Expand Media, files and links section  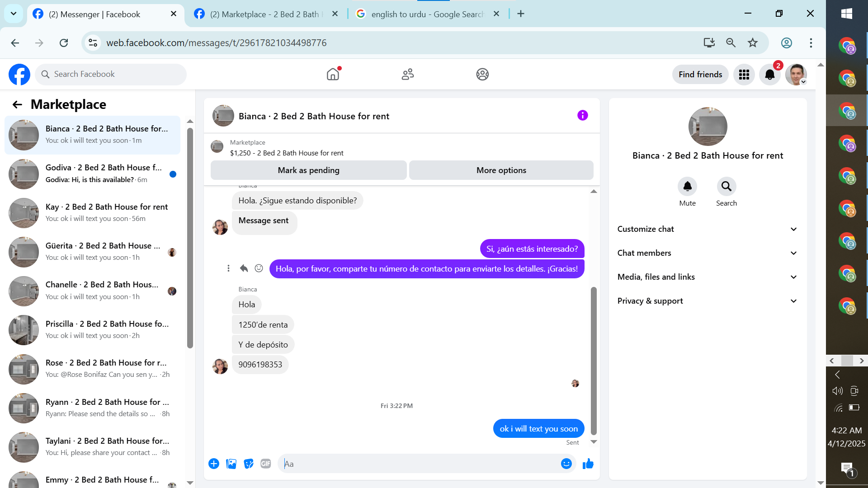click(707, 277)
